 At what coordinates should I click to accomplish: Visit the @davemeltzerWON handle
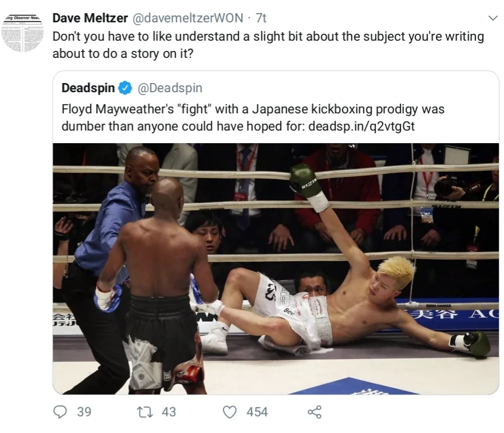[x=188, y=18]
